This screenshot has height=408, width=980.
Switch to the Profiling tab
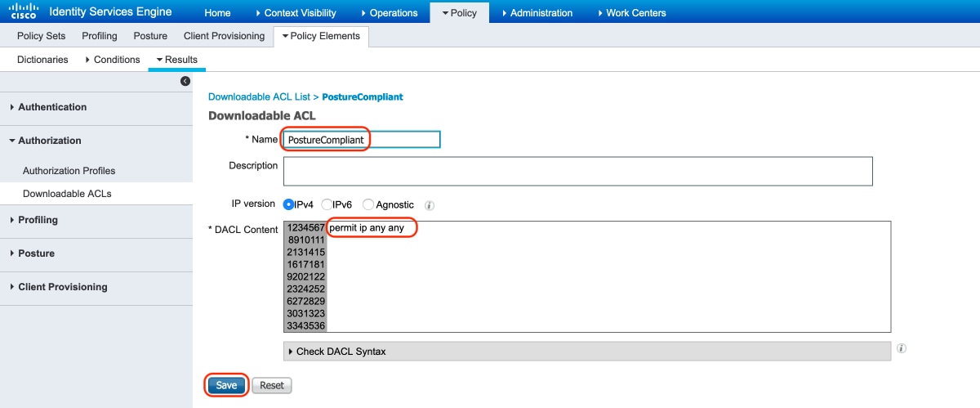tap(100, 36)
